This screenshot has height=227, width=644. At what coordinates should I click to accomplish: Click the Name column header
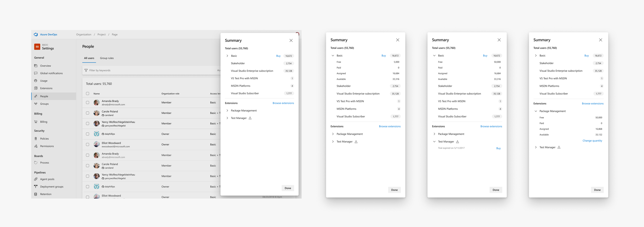pos(97,94)
